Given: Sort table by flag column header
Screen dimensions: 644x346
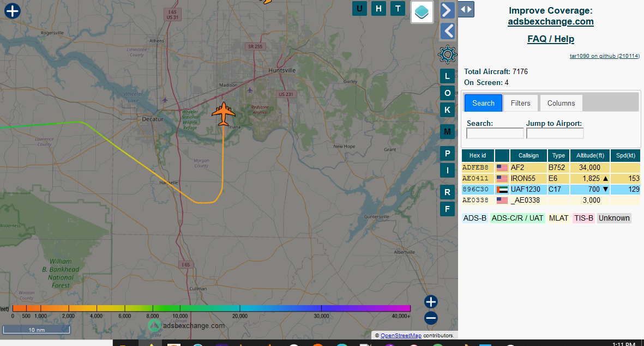Looking at the screenshot, I should pos(502,155).
